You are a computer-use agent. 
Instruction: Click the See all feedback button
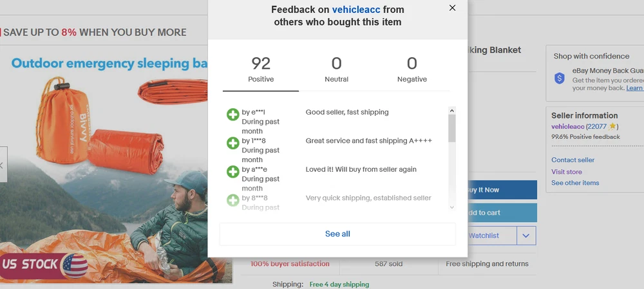point(337,234)
